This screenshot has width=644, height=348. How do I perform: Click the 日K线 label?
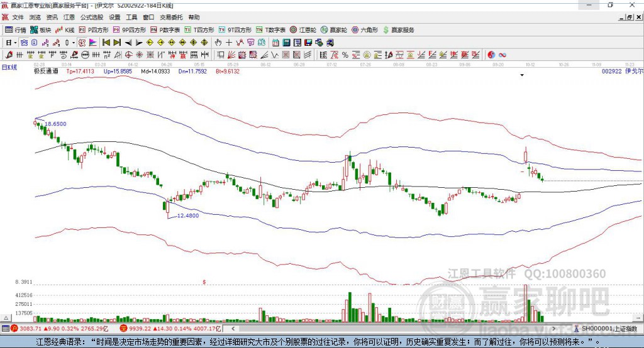9,67
